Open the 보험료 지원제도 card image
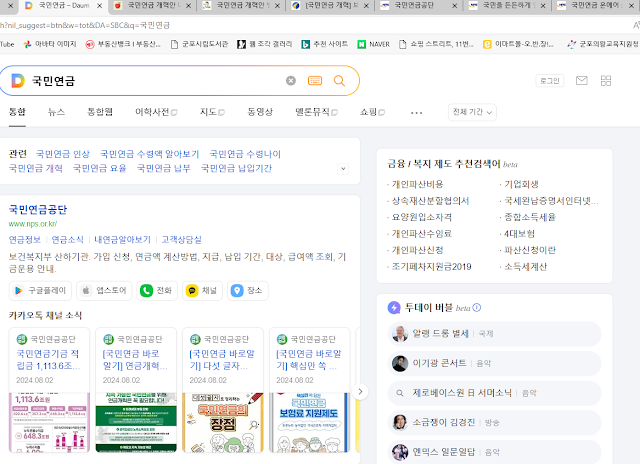 point(309,422)
